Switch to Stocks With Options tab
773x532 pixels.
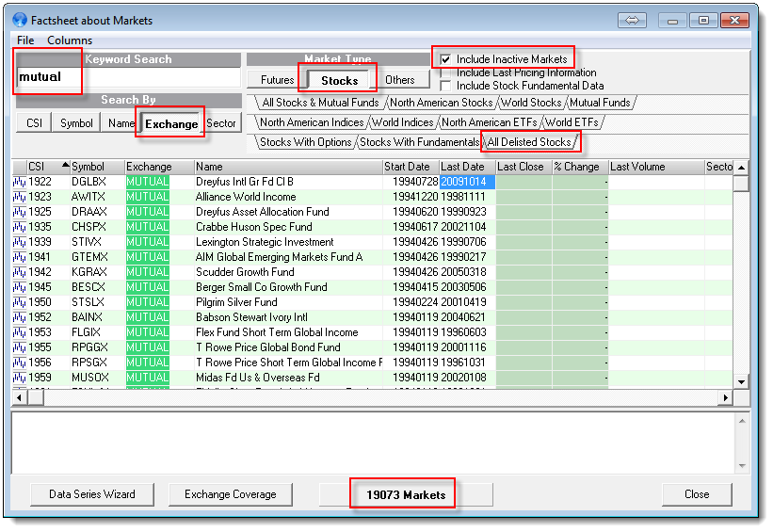pyautogui.click(x=305, y=142)
